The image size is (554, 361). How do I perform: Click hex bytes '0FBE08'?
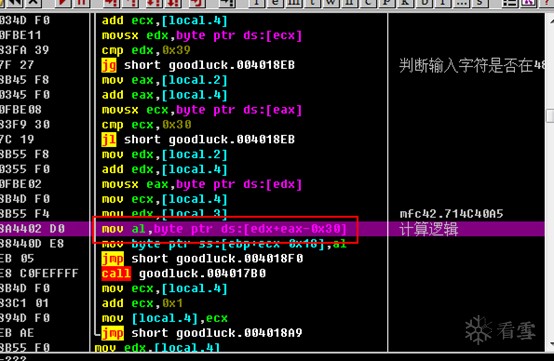[x=20, y=110]
